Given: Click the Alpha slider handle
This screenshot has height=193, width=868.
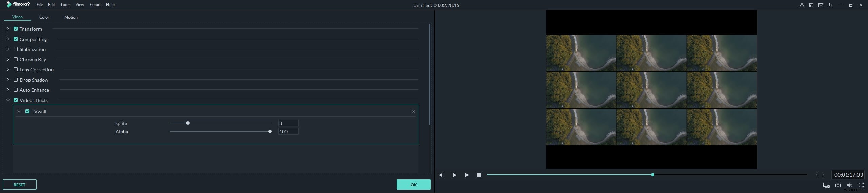Looking at the screenshot, I should [x=270, y=131].
